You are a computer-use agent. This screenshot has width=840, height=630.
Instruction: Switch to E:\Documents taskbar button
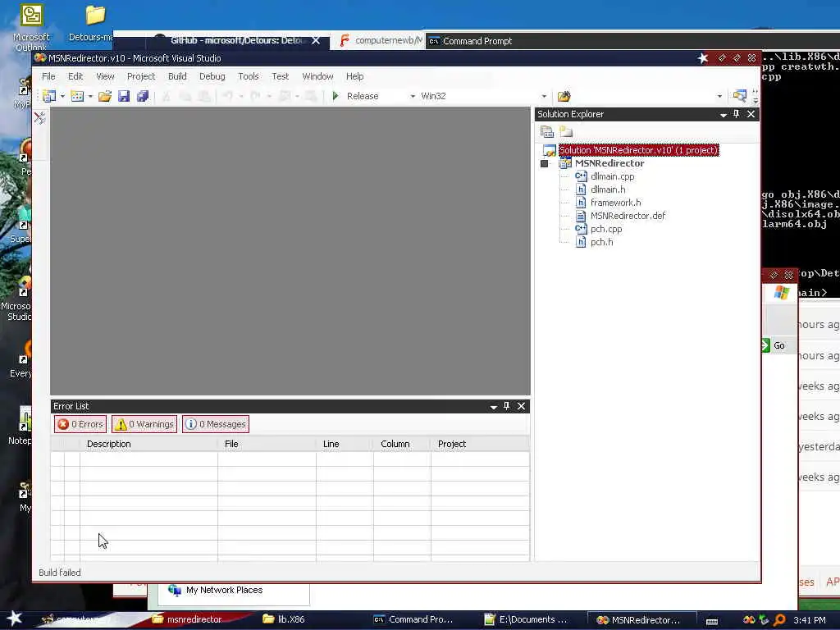pyautogui.click(x=526, y=619)
